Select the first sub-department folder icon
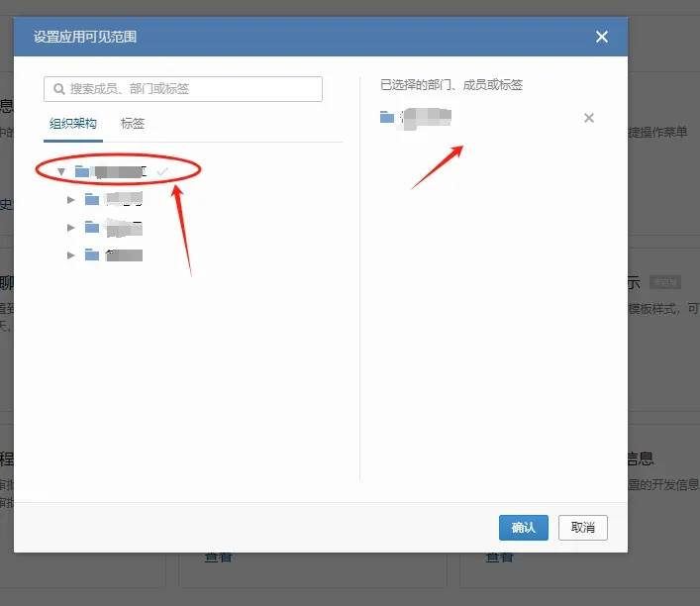This screenshot has width=700, height=606. (92, 199)
